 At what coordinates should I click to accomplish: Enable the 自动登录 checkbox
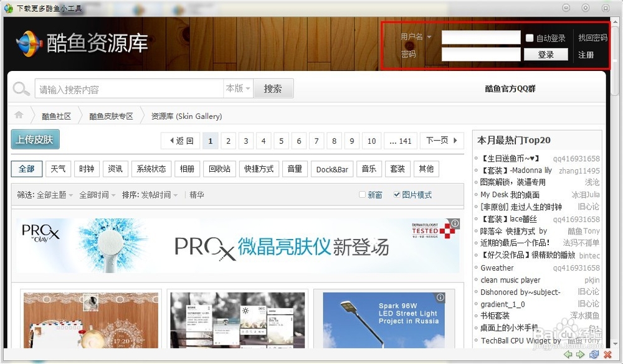tap(529, 37)
